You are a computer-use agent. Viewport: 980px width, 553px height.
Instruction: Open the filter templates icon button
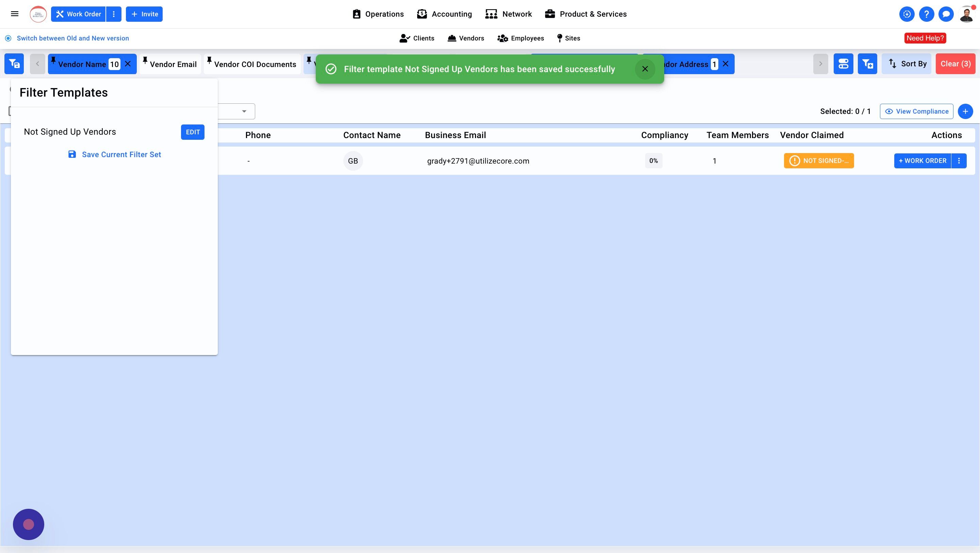14,64
